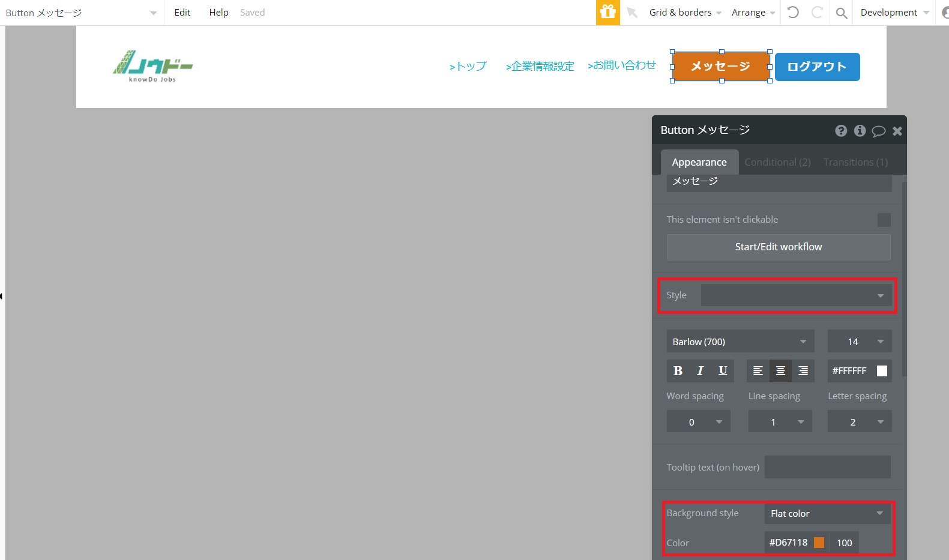Open help question mark in property panel
The height and width of the screenshot is (560, 949).
pyautogui.click(x=841, y=131)
